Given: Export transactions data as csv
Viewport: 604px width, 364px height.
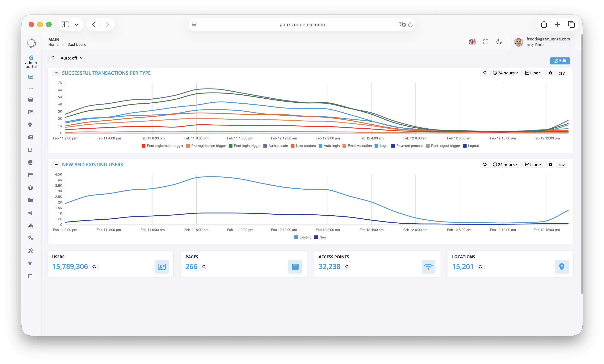Looking at the screenshot, I should [x=562, y=73].
